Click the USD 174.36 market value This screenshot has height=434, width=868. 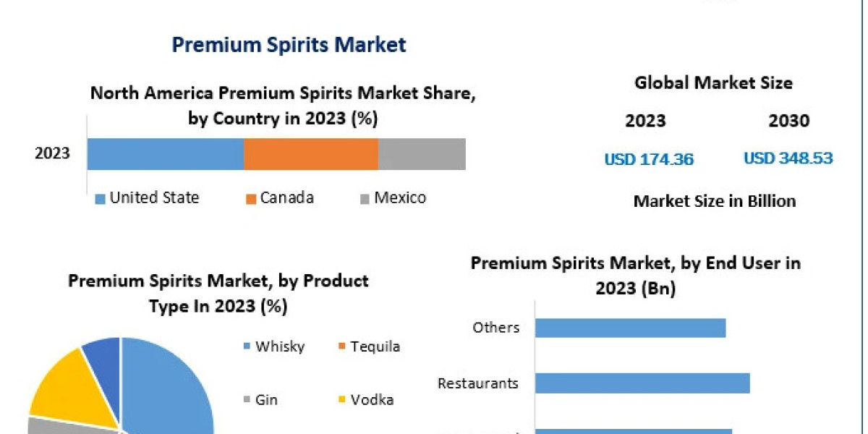coord(649,159)
